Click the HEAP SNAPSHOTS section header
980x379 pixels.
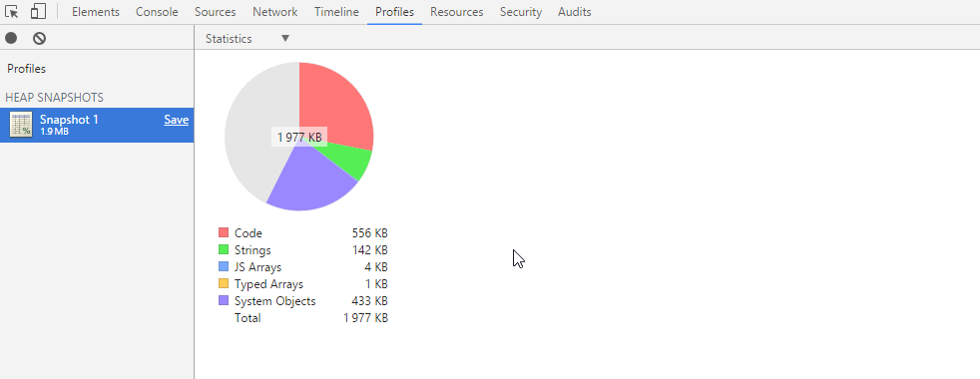(54, 98)
